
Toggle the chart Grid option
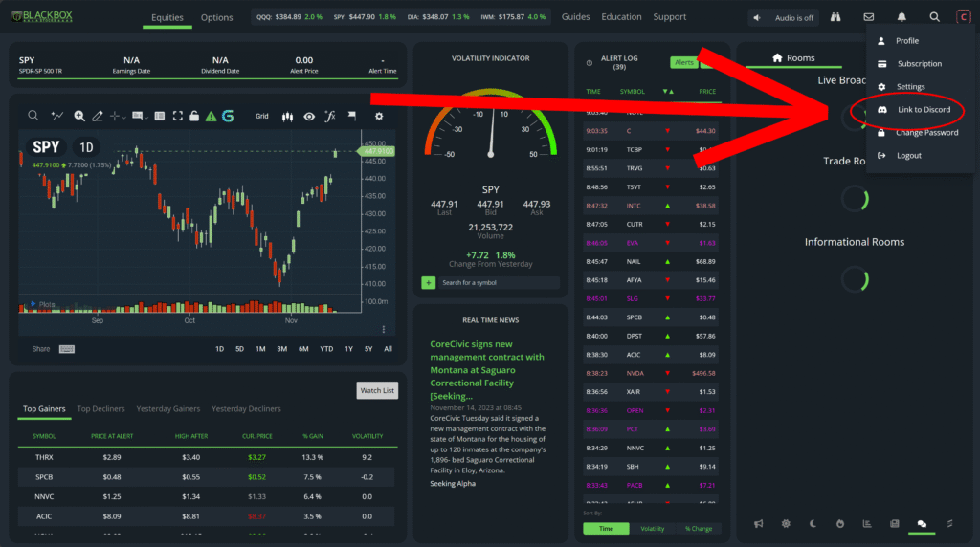pyautogui.click(x=262, y=116)
